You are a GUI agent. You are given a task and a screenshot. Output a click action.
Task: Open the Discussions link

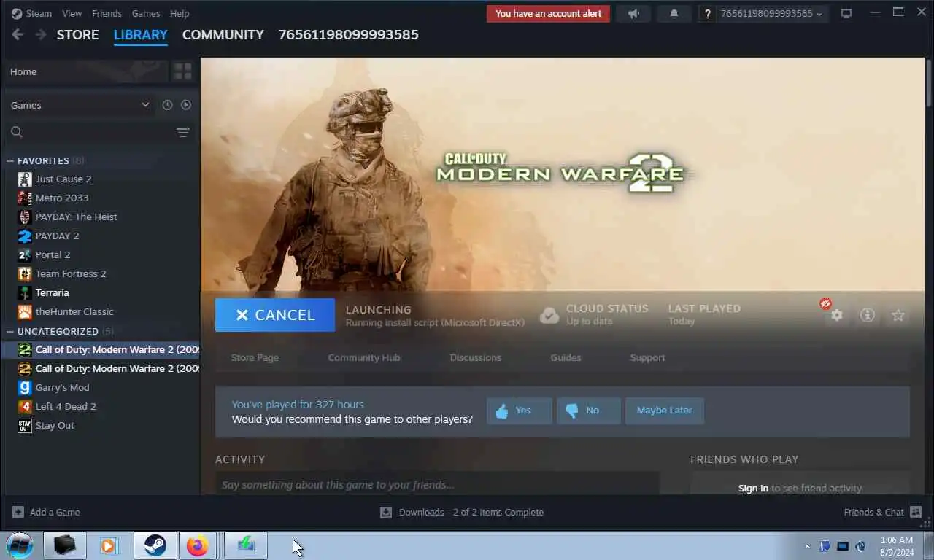coord(475,357)
